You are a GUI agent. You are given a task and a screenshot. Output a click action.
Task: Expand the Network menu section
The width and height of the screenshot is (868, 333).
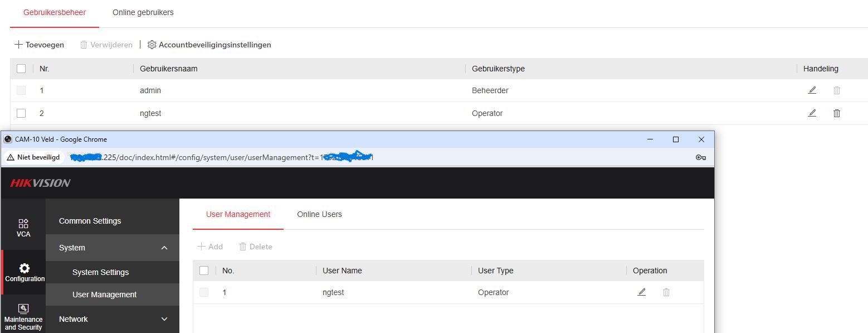(164, 319)
